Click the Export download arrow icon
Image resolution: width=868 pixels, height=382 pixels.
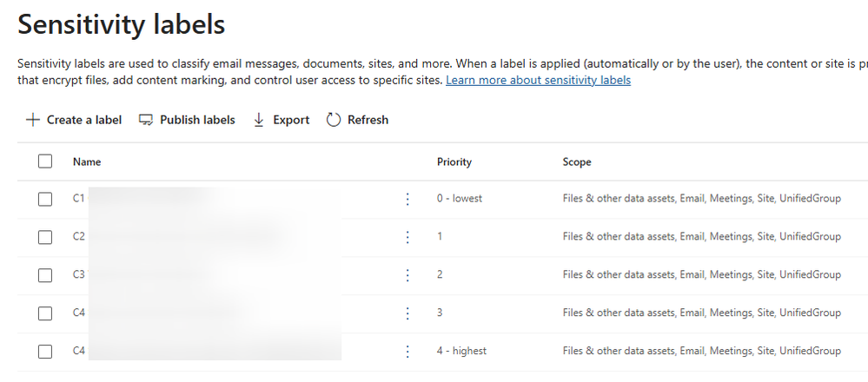259,120
